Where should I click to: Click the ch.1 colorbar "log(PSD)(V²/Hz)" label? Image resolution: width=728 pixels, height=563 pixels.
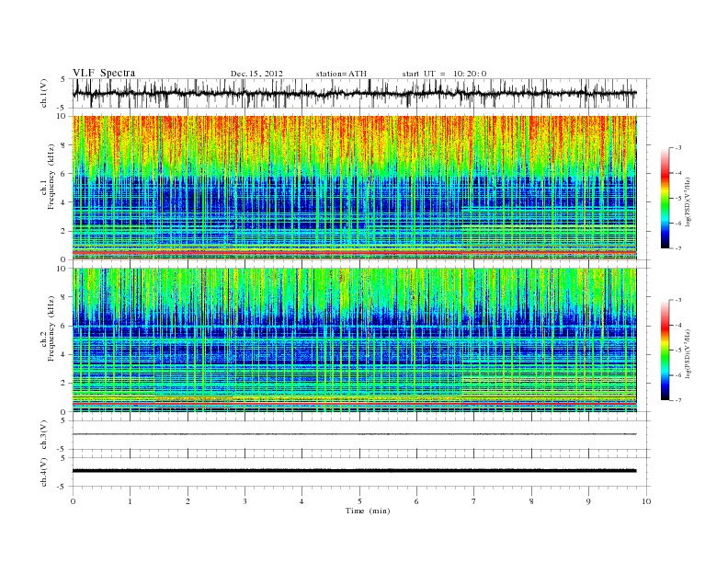point(688,201)
